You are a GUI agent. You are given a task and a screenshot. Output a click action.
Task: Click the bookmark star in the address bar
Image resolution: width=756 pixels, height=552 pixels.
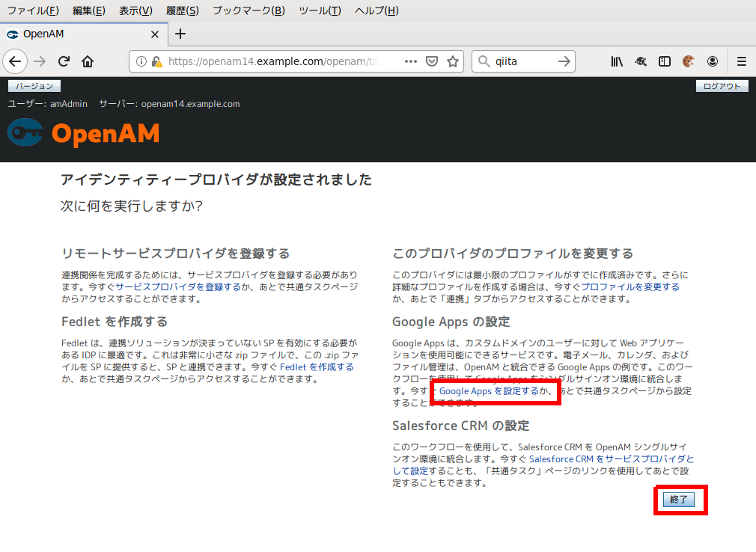453,61
